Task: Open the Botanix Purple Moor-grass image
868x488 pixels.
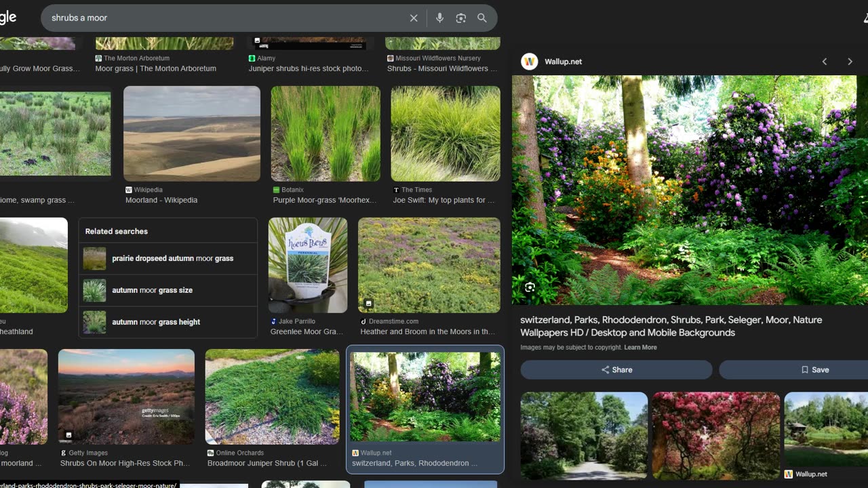Action: 325,134
